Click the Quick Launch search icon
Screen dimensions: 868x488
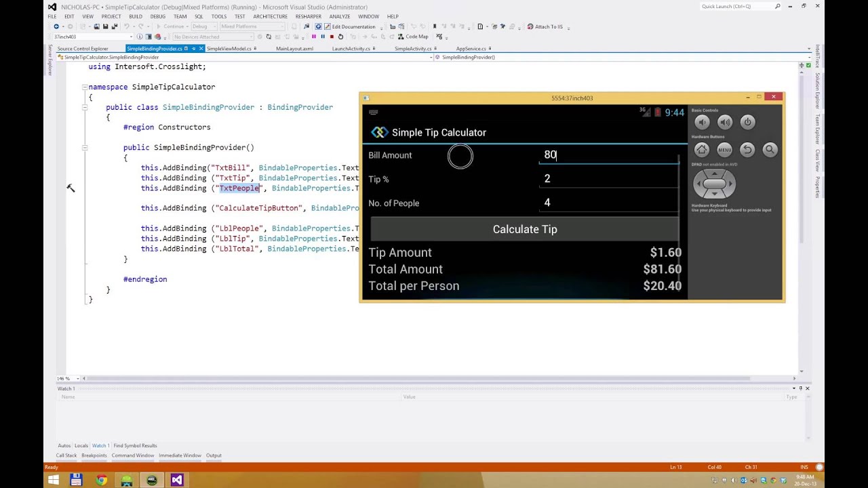click(x=778, y=6)
